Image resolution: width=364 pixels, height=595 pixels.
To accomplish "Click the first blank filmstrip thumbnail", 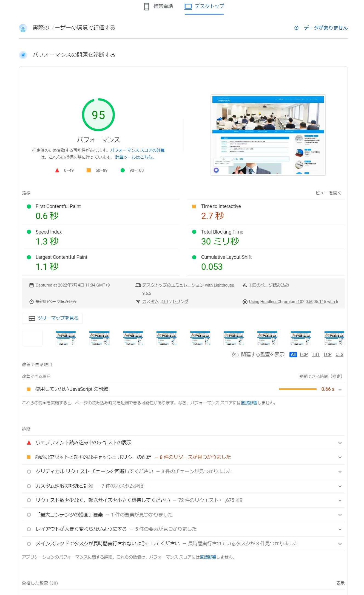I will [32, 338].
